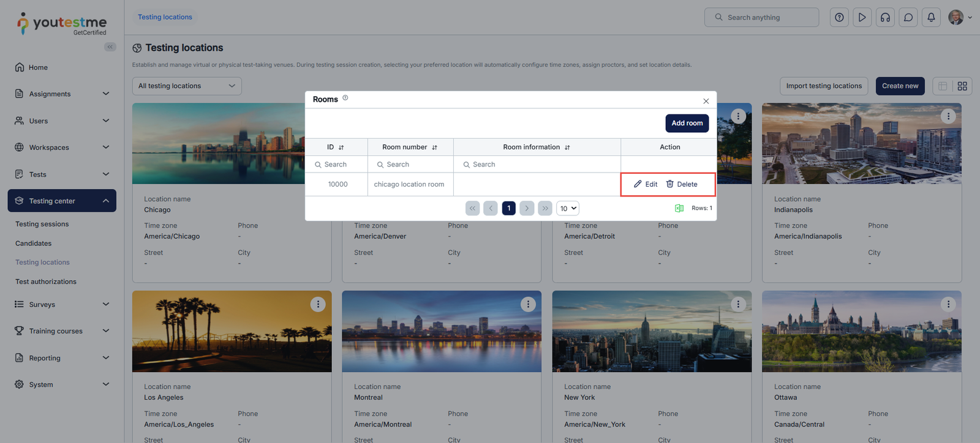The height and width of the screenshot is (443, 980).
Task: Open the headset support icon
Action: [x=885, y=17]
